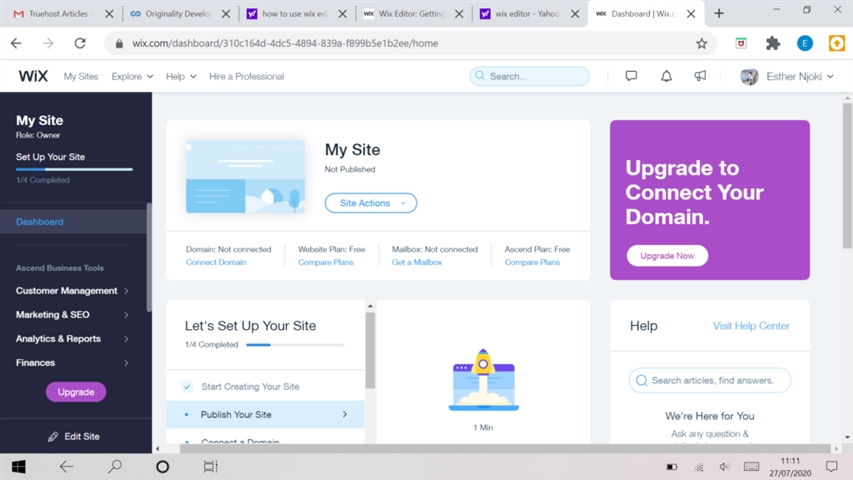
Task: Click the Start Creating Your Site checkmark
Action: [187, 387]
